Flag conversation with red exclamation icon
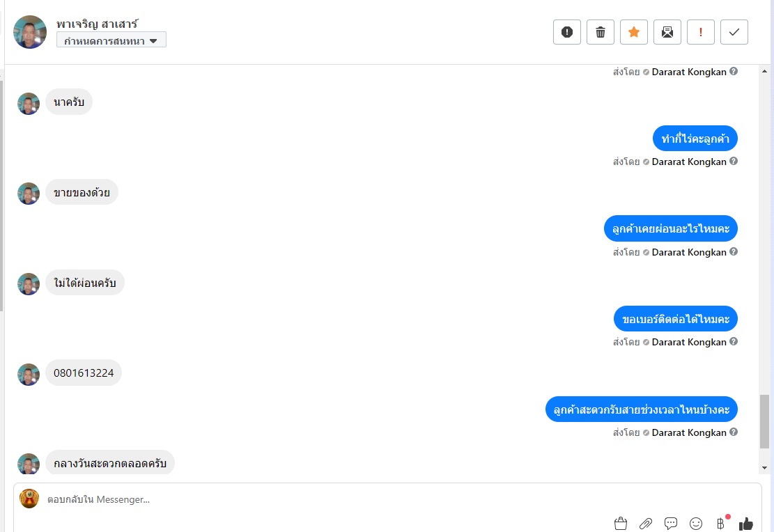The image size is (774, 532). [700, 32]
